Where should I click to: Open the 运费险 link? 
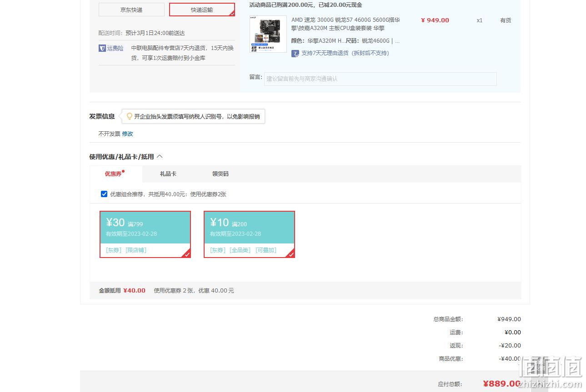115,48
